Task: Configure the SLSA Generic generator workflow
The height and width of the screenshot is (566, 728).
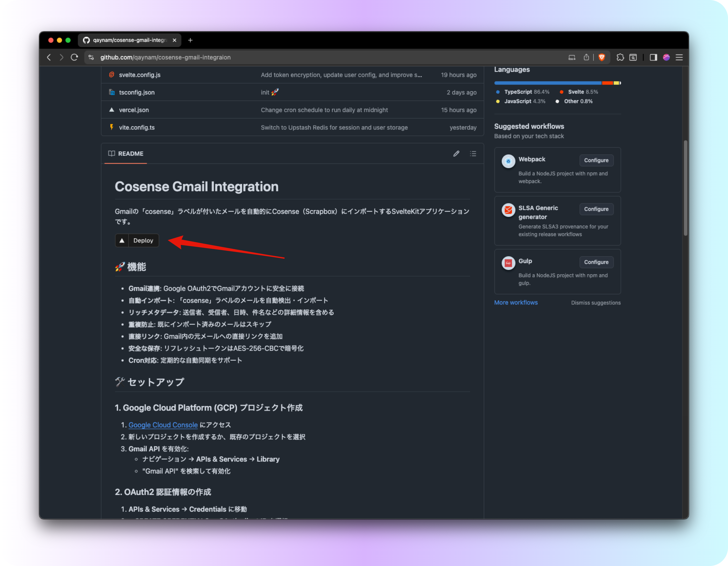Action: [596, 209]
